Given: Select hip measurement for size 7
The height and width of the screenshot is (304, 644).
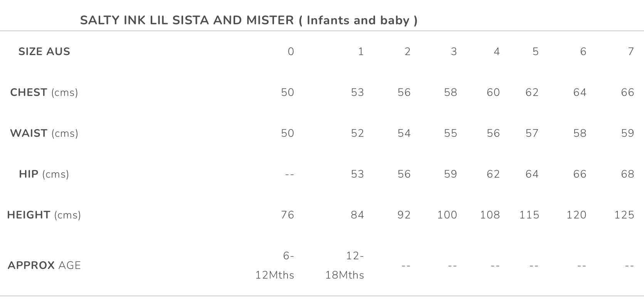Looking at the screenshot, I should pos(627,174).
